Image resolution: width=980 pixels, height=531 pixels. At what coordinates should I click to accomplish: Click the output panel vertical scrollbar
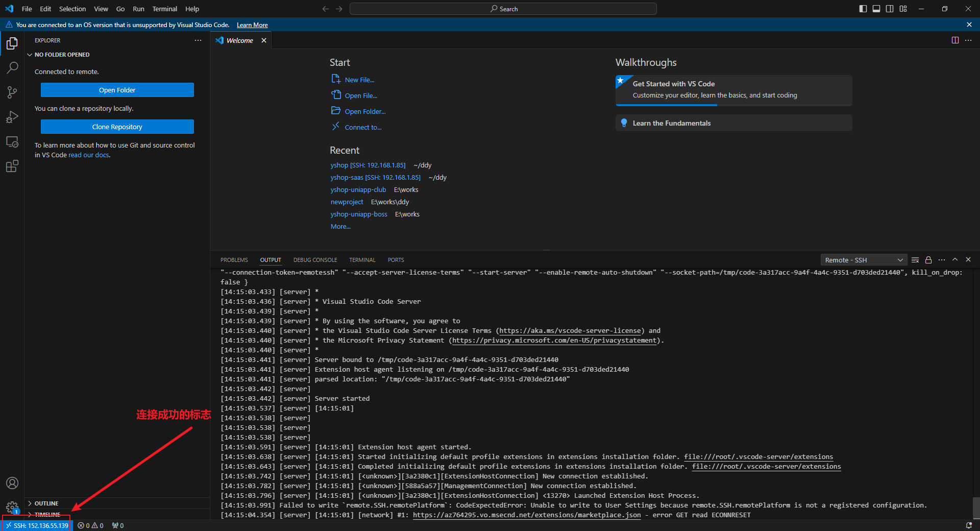(976, 508)
